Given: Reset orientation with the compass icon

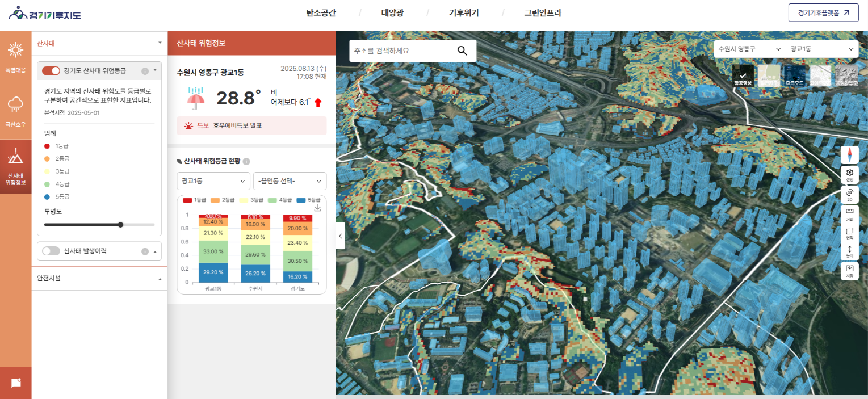Looking at the screenshot, I should (x=850, y=155).
